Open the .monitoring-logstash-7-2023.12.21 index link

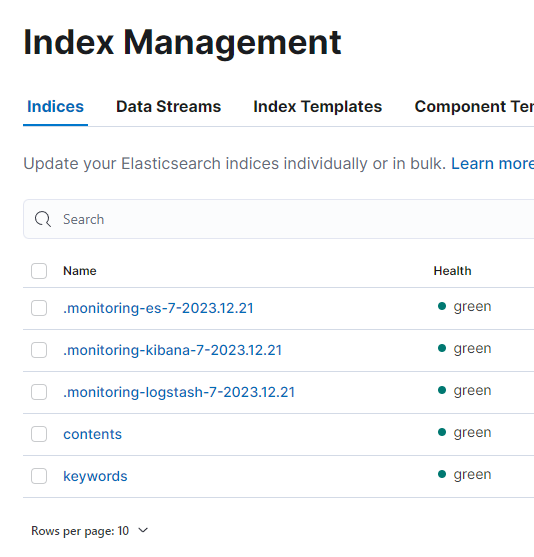(x=179, y=392)
